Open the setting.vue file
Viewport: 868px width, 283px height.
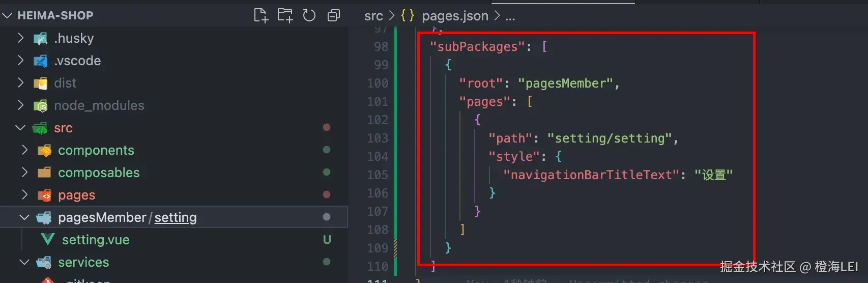tap(96, 240)
